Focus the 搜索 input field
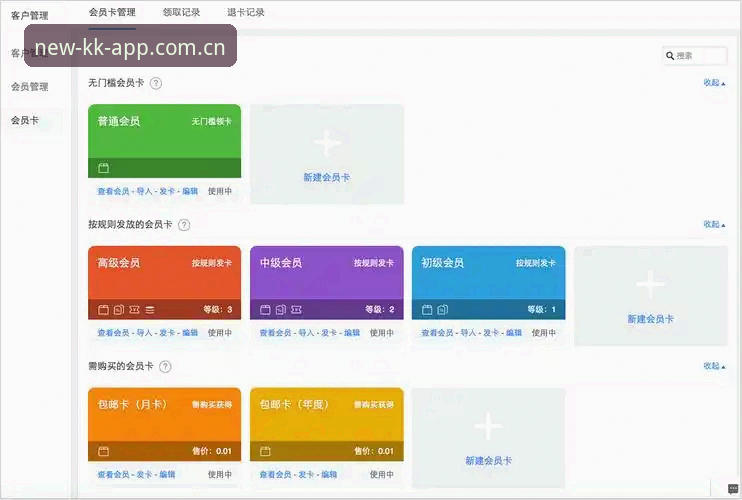The width and height of the screenshot is (742, 500). click(x=695, y=56)
